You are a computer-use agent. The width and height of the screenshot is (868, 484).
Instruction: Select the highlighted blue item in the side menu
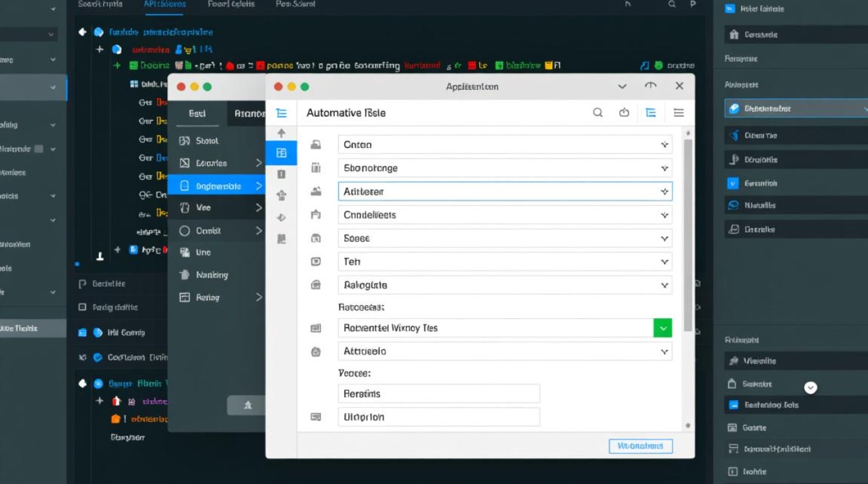[x=216, y=186]
